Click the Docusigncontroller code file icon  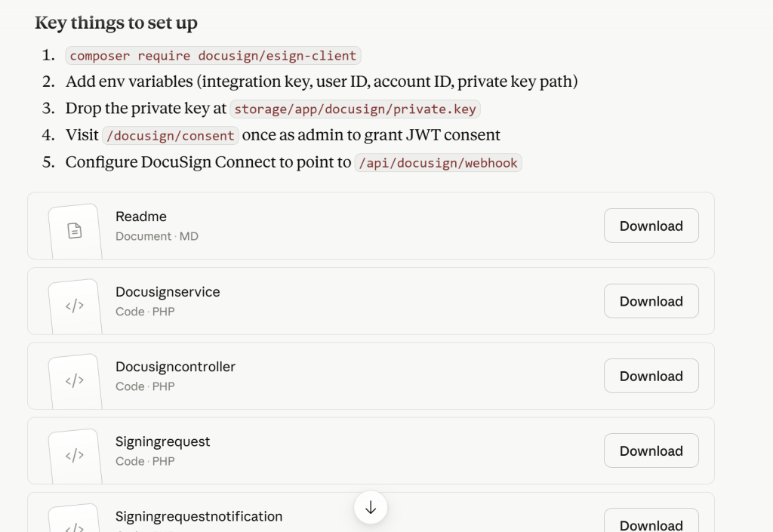(x=75, y=381)
